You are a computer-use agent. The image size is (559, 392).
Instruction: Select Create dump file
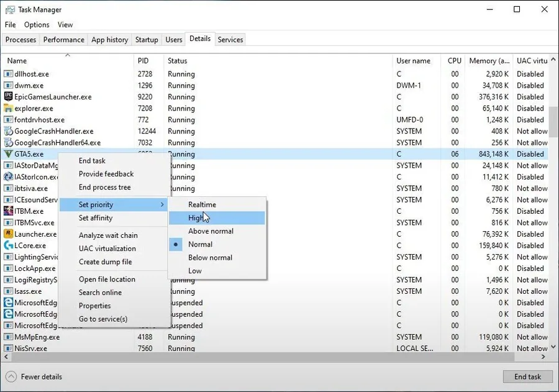pyautogui.click(x=114, y=262)
